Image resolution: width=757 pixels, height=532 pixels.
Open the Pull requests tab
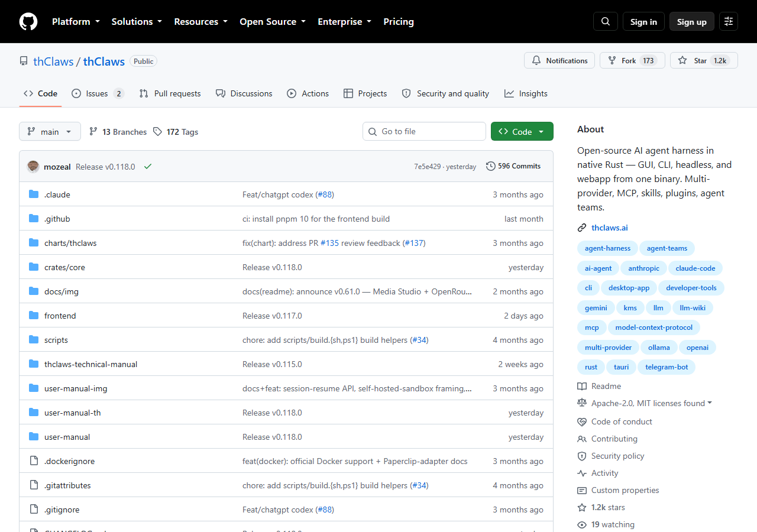170,93
